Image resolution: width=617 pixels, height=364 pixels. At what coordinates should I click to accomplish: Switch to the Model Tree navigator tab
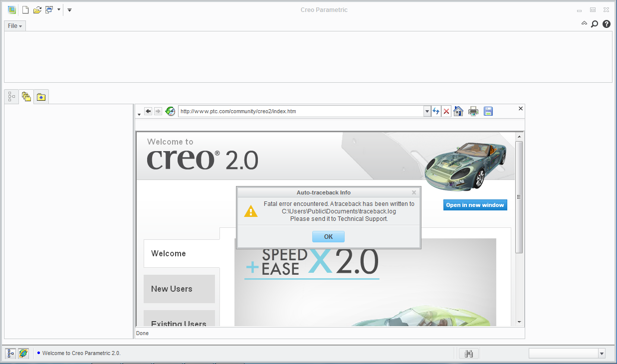(x=12, y=97)
